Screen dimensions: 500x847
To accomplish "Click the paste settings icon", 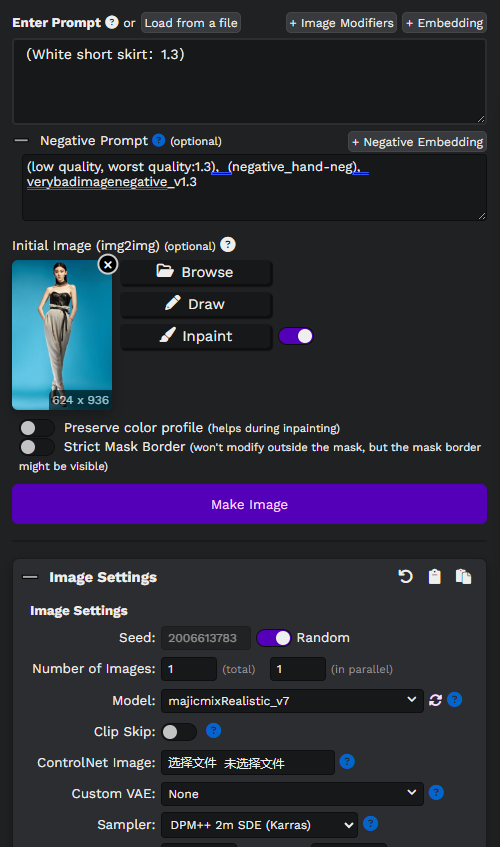I will (x=463, y=576).
